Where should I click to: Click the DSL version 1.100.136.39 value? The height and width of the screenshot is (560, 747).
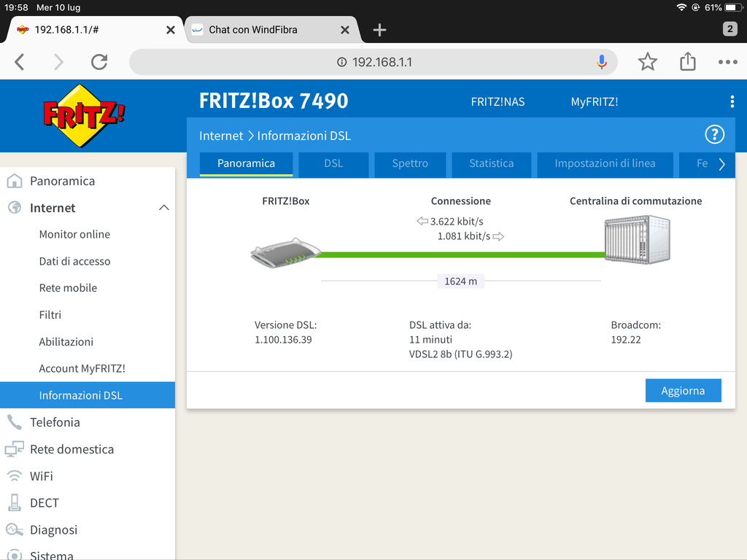(283, 340)
